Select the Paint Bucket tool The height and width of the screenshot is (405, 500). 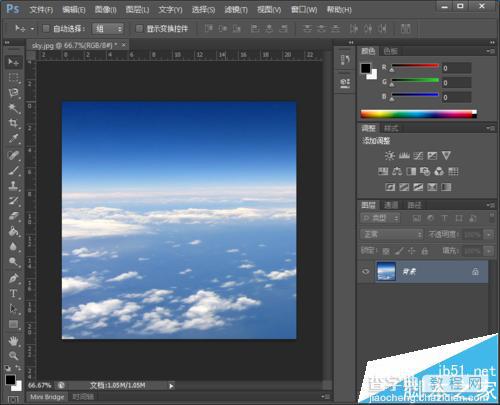pyautogui.click(x=14, y=231)
